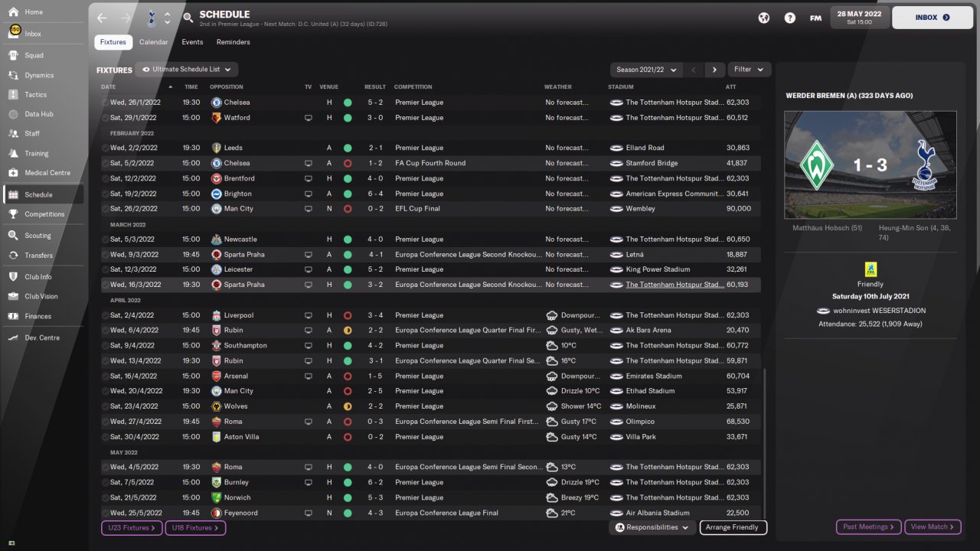Open the Wembley stadium link
This screenshot has height=551, width=980.
click(640, 209)
